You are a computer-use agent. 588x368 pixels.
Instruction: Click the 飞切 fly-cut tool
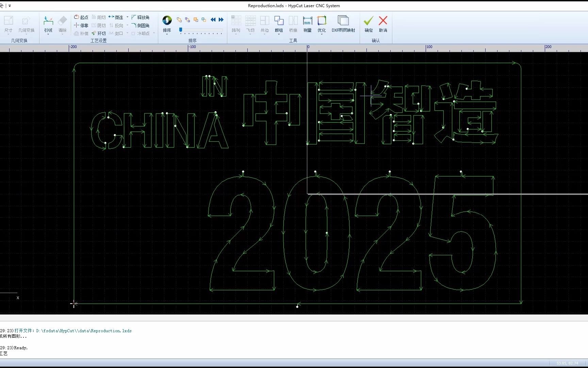pyautogui.click(x=250, y=24)
